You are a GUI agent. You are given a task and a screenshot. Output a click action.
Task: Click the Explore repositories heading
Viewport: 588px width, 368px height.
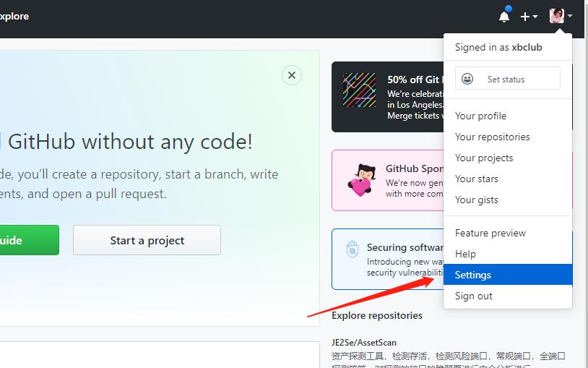tap(377, 315)
